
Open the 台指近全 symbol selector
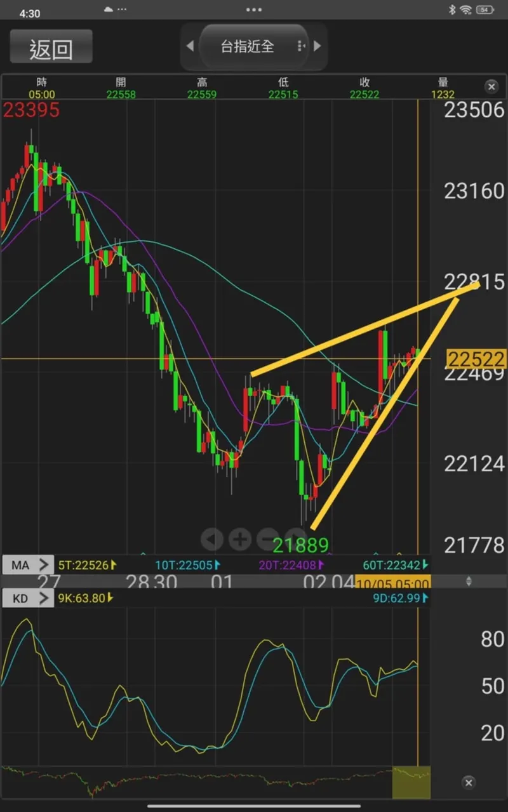(x=247, y=46)
